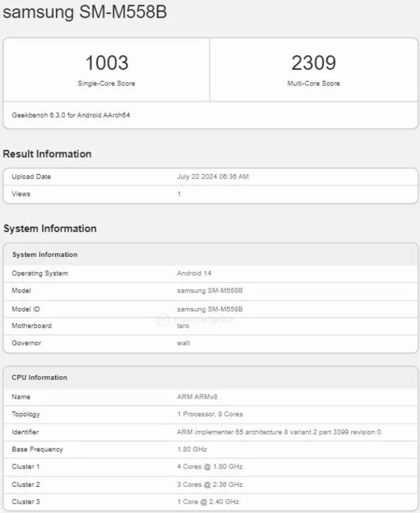Viewport: 420px width, 513px height.
Task: Click the Result Information heading
Action: click(47, 154)
